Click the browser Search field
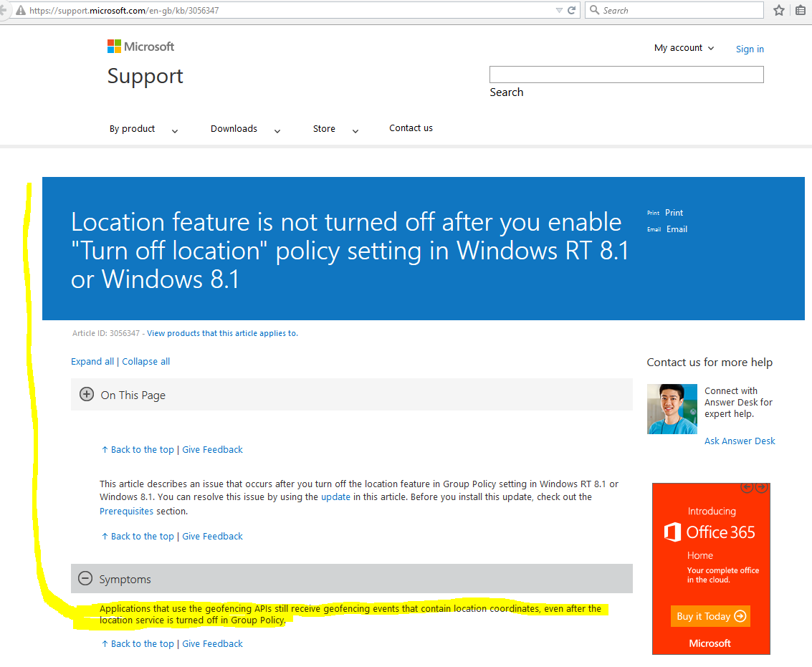812x667 pixels. pos(674,10)
